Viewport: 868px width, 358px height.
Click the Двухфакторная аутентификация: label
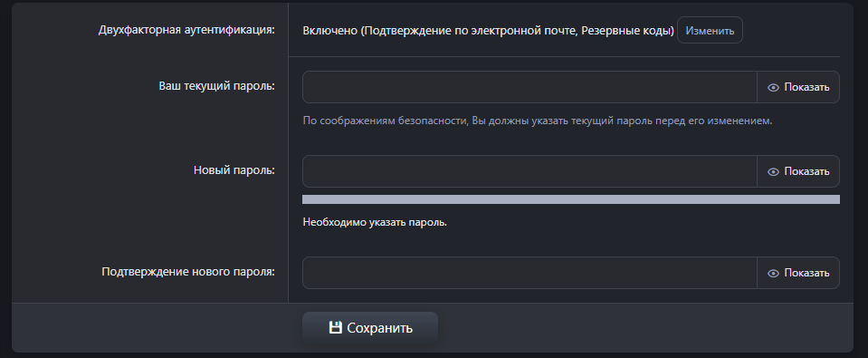click(x=186, y=30)
